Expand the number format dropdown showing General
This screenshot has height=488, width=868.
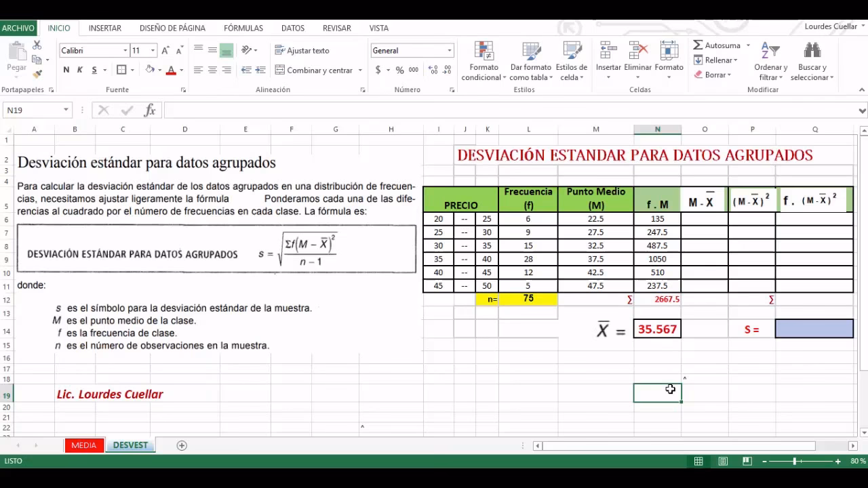pos(449,50)
